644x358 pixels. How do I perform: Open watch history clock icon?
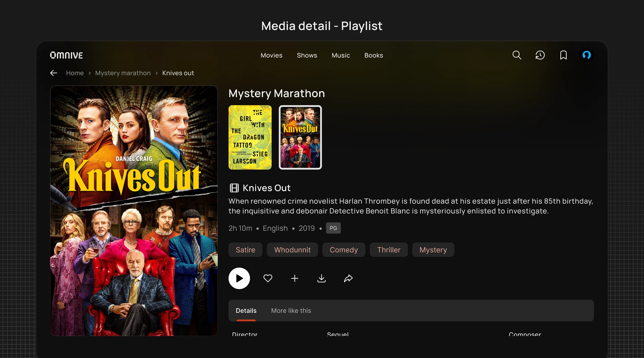click(x=540, y=55)
